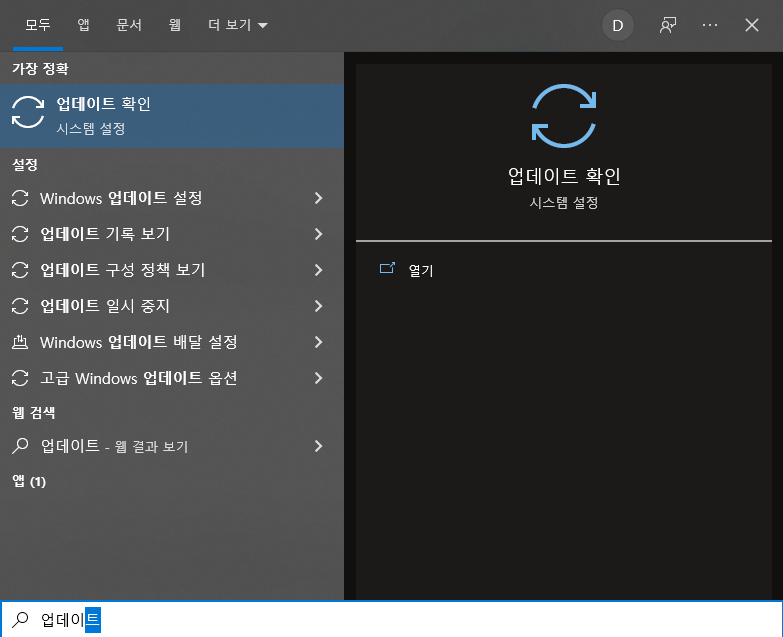
Task: Expand the 앱 (1) section
Action: tap(29, 481)
